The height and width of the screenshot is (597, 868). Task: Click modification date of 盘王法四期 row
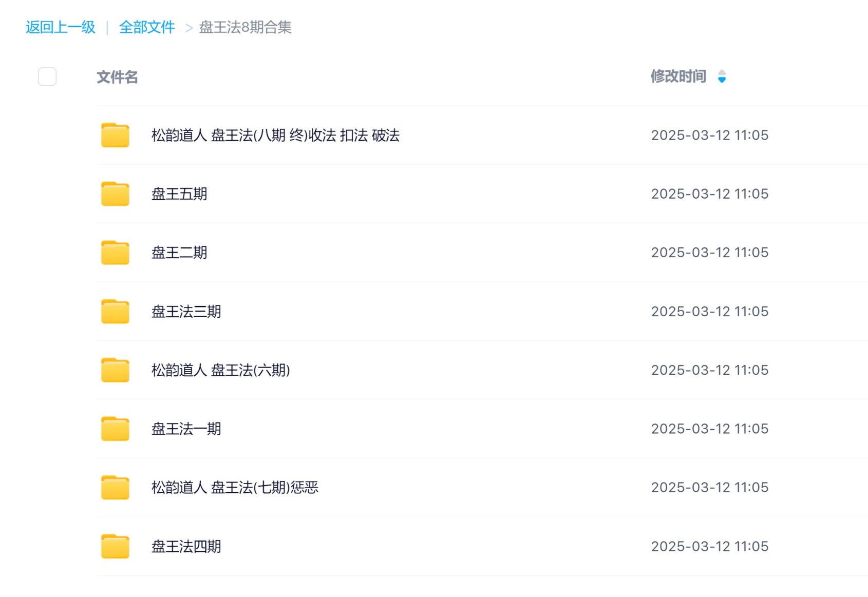click(709, 546)
